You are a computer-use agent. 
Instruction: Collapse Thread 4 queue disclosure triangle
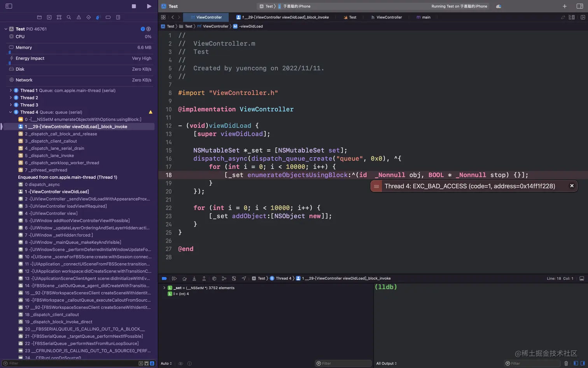10,112
